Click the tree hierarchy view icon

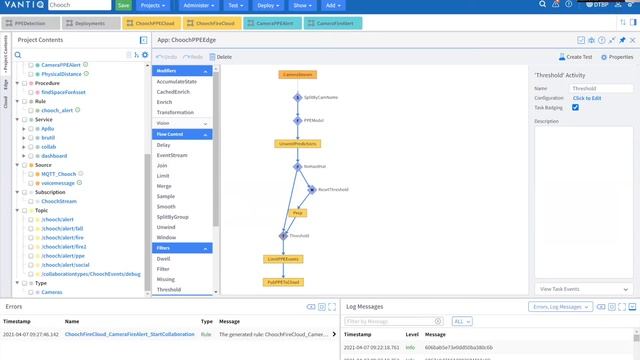(x=136, y=55)
